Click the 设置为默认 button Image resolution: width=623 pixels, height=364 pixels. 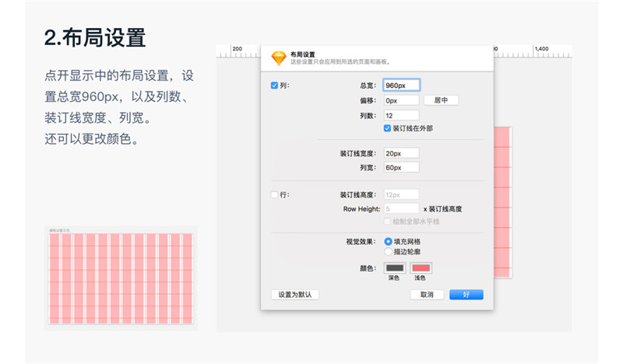pyautogui.click(x=294, y=295)
